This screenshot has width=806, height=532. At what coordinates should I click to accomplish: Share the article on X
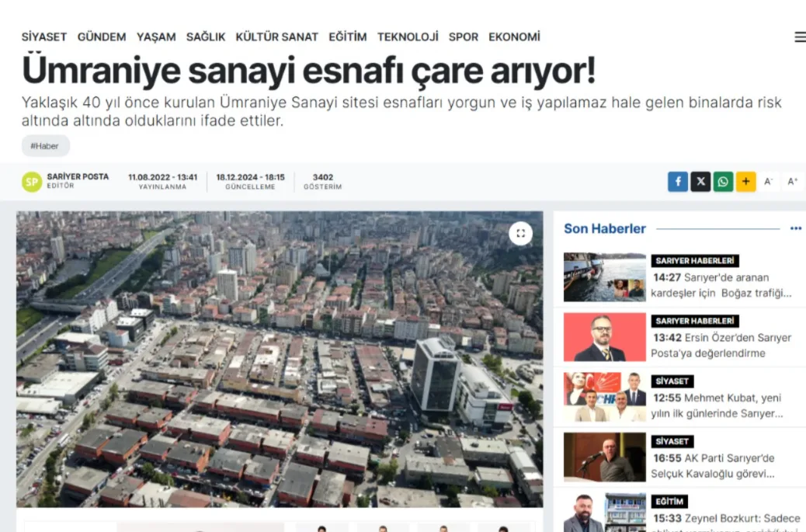click(x=700, y=181)
